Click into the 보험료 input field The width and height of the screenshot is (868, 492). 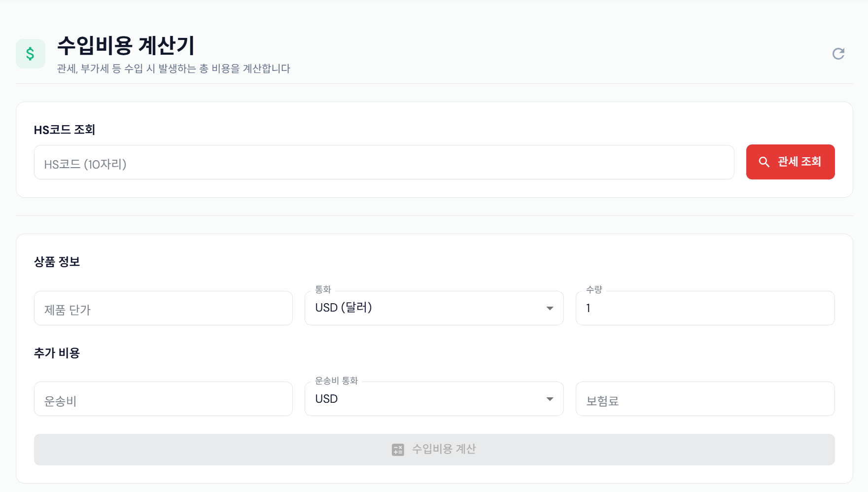coord(705,399)
